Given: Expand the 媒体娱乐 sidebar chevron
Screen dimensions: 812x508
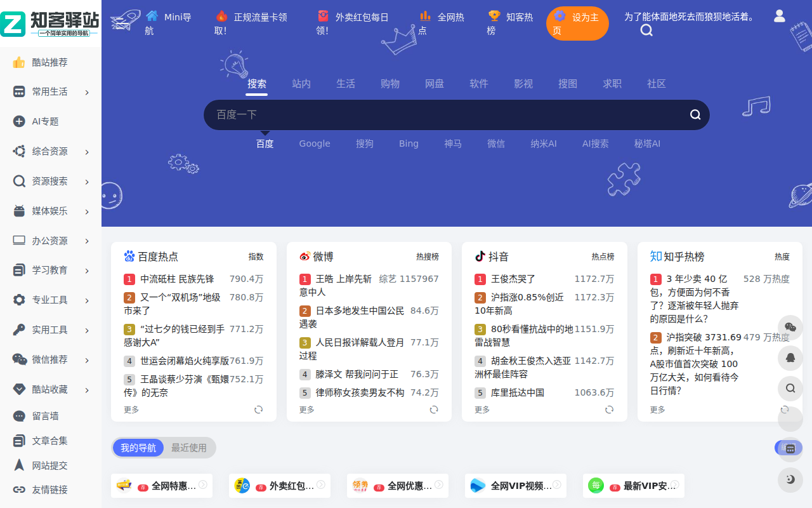Looking at the screenshot, I should pos(87,211).
